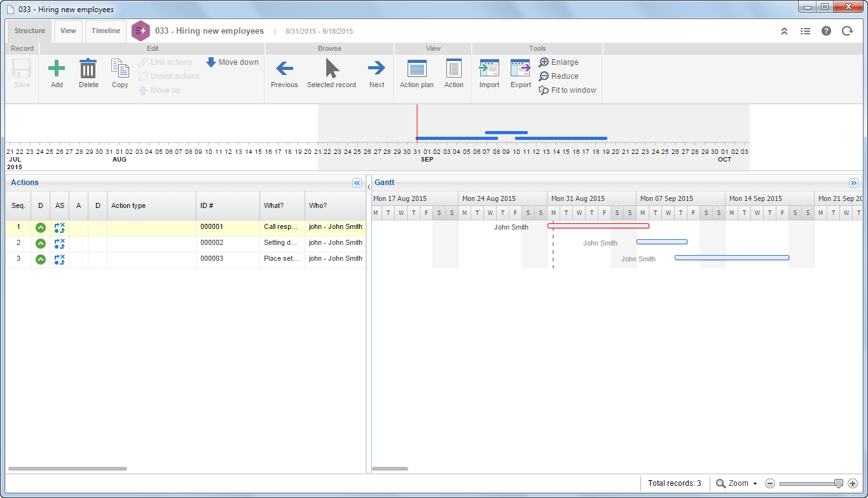This screenshot has width=868, height=498.
Task: Click Move up in Edit group
Action: coord(160,90)
